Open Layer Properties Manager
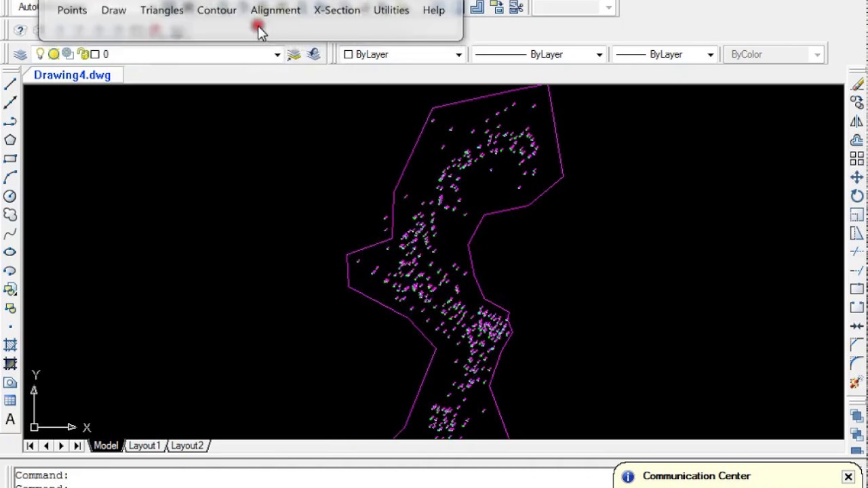This screenshot has width=868, height=488. click(x=20, y=54)
